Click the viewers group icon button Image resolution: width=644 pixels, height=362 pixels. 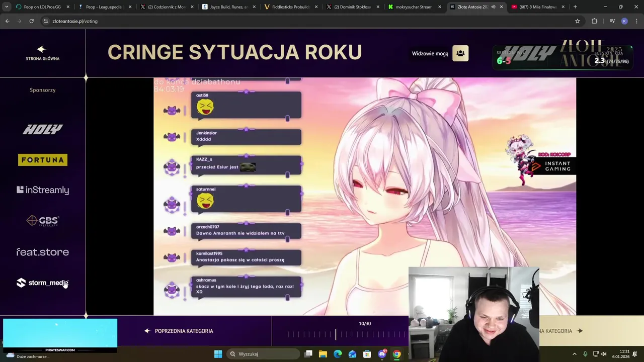pyautogui.click(x=460, y=53)
